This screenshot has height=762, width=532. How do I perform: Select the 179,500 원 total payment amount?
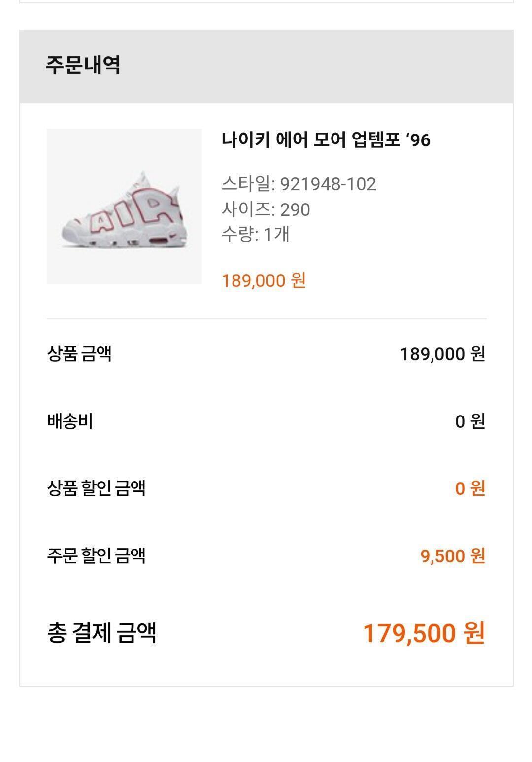click(424, 633)
